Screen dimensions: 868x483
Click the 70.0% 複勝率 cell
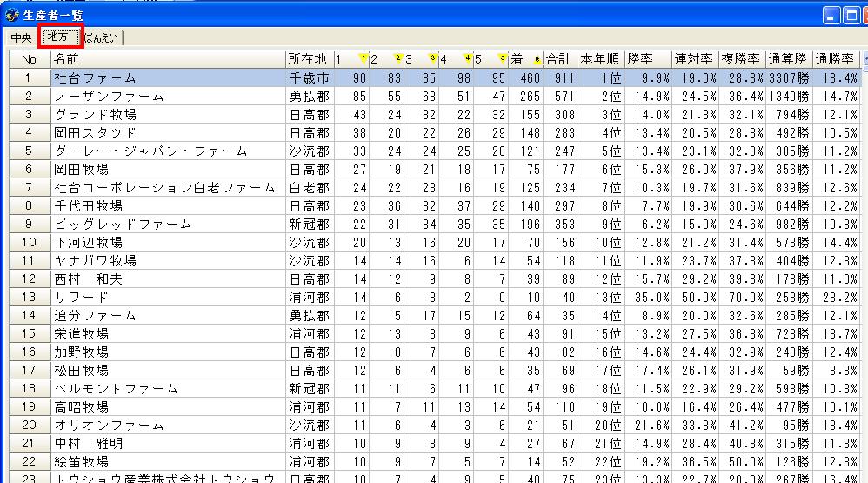pyautogui.click(x=743, y=298)
